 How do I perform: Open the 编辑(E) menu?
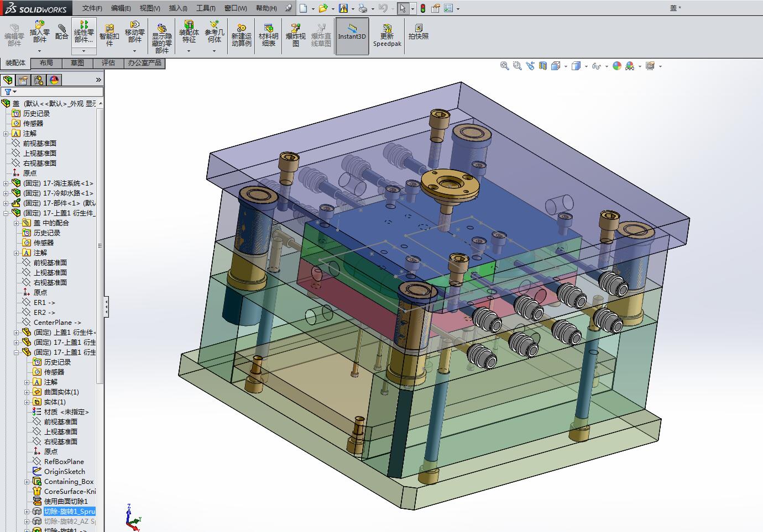[121, 8]
